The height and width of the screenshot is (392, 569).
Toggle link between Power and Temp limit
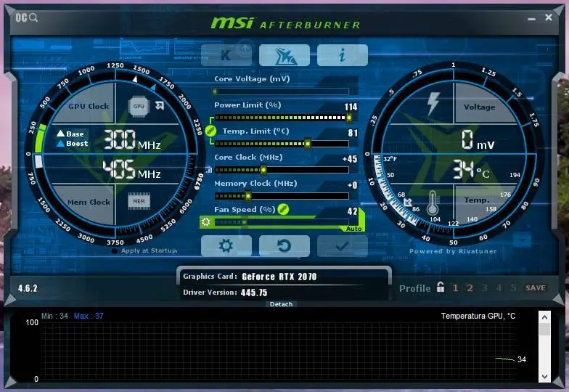tap(210, 131)
